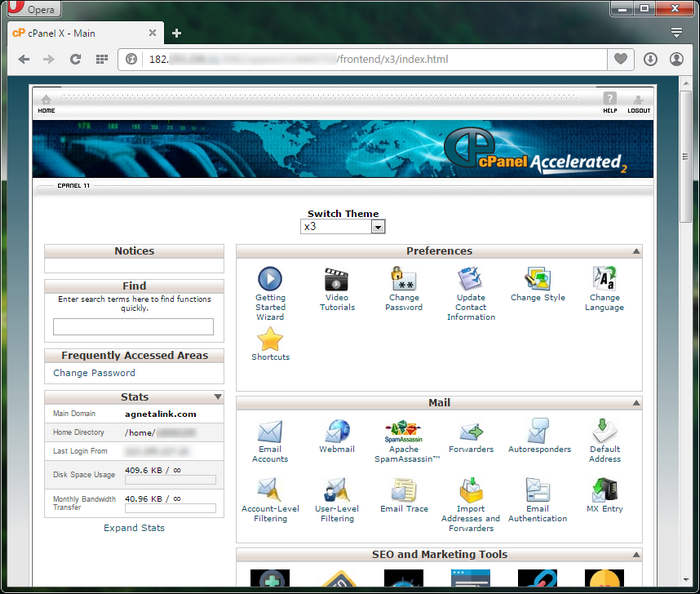The width and height of the screenshot is (700, 594).
Task: Open the Email Authentication icon
Action: [538, 490]
